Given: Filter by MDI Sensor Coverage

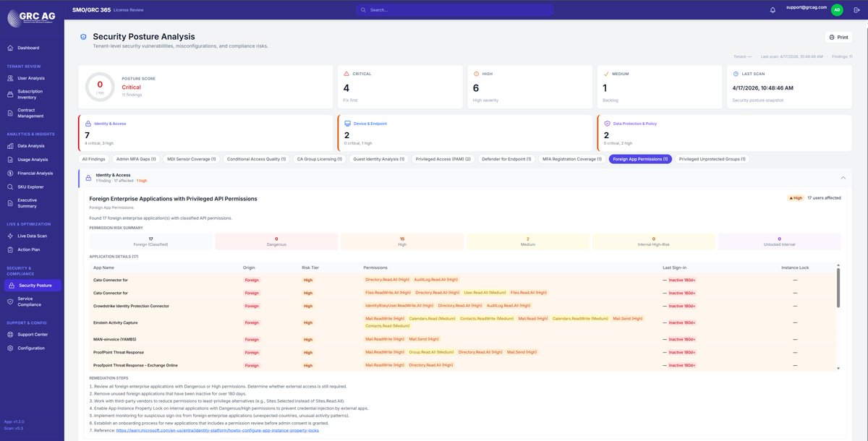Looking at the screenshot, I should coord(192,159).
